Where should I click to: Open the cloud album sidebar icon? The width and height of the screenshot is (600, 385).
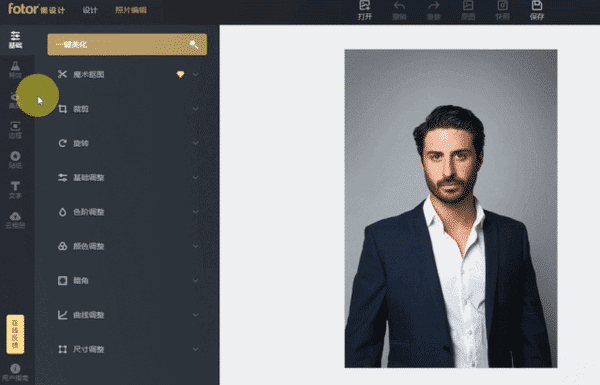pyautogui.click(x=15, y=220)
